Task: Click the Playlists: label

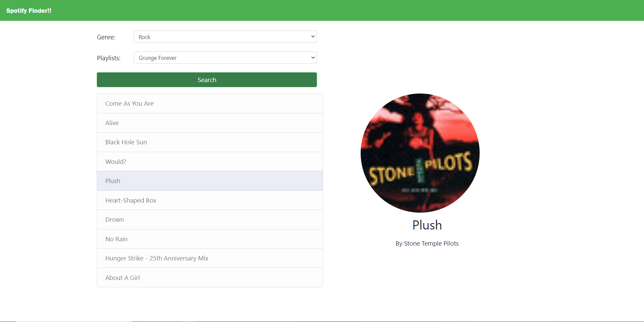Action: (x=109, y=58)
